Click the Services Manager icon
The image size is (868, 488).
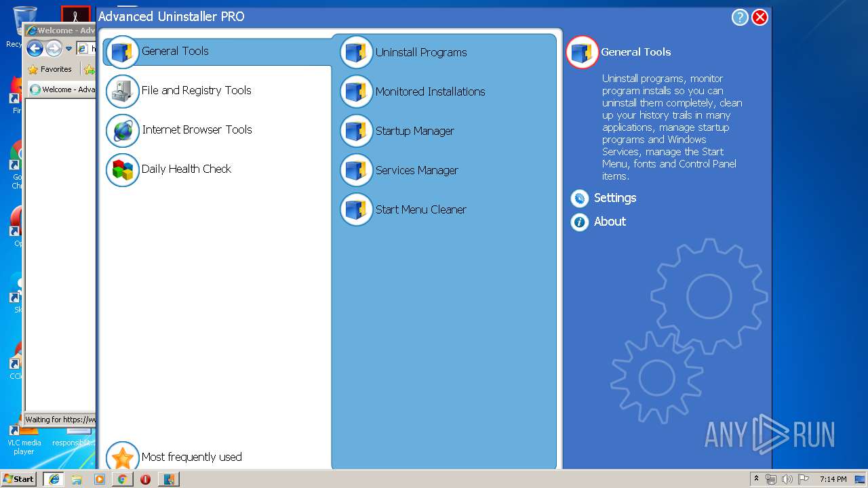tap(357, 170)
